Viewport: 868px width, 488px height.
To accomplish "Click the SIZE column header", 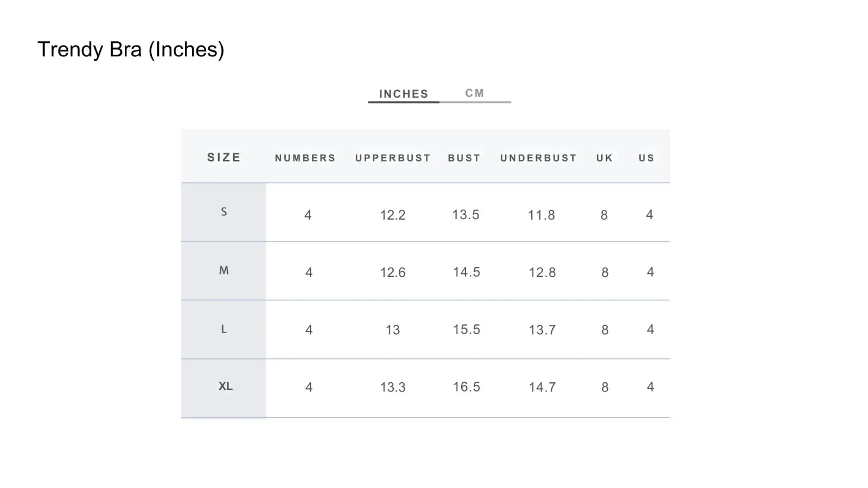I will click(x=224, y=157).
